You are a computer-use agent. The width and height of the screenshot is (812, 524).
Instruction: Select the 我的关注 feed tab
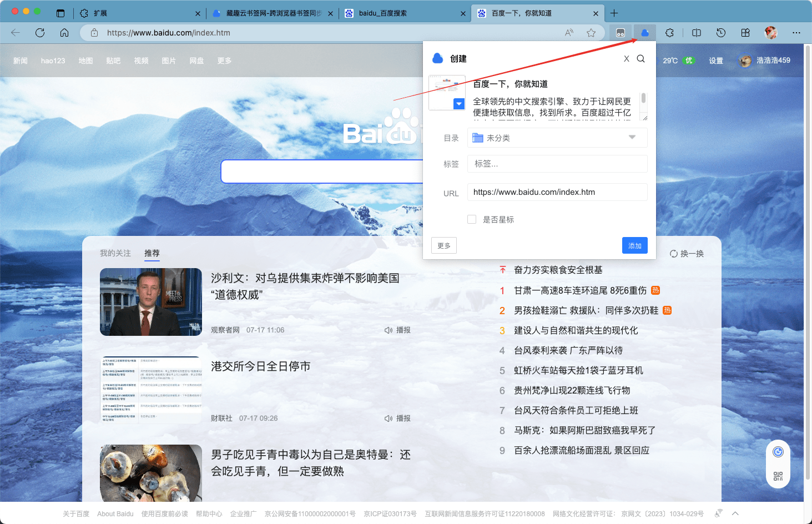point(115,253)
